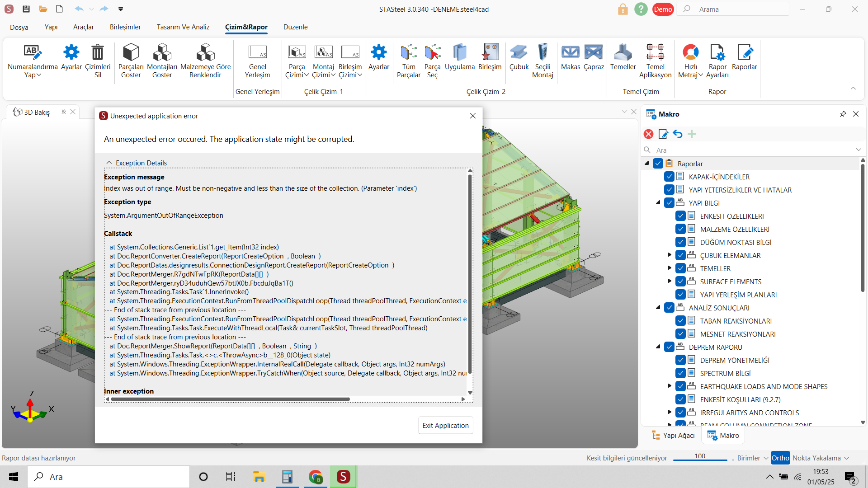
Task: Click horizontal scrollbar in exception details
Action: click(231, 399)
